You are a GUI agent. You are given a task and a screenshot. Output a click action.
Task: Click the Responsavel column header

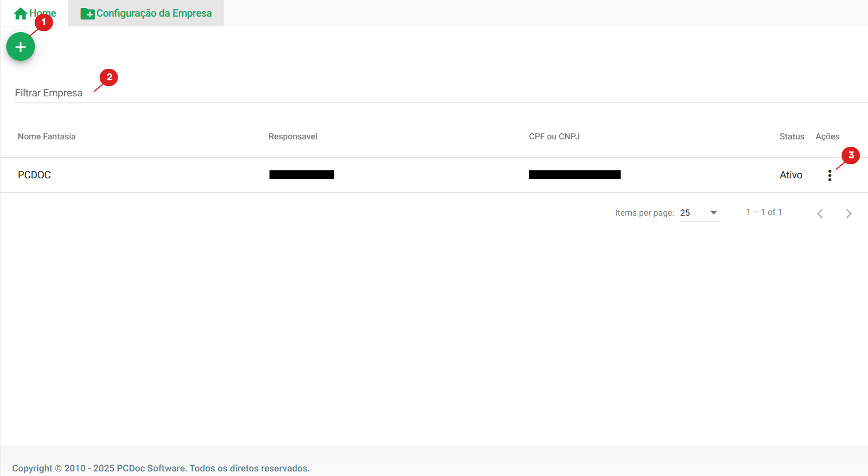tap(292, 136)
